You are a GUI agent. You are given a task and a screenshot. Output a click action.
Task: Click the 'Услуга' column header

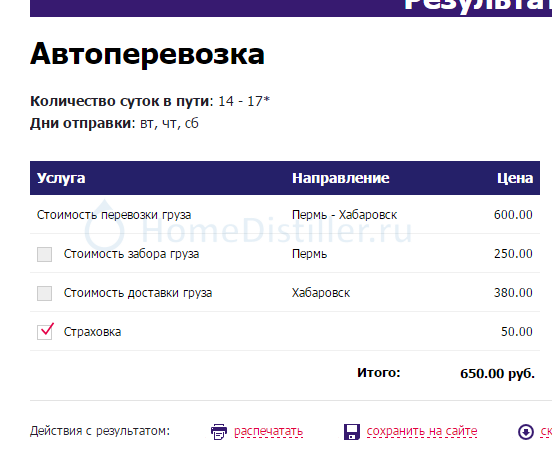coord(61,178)
